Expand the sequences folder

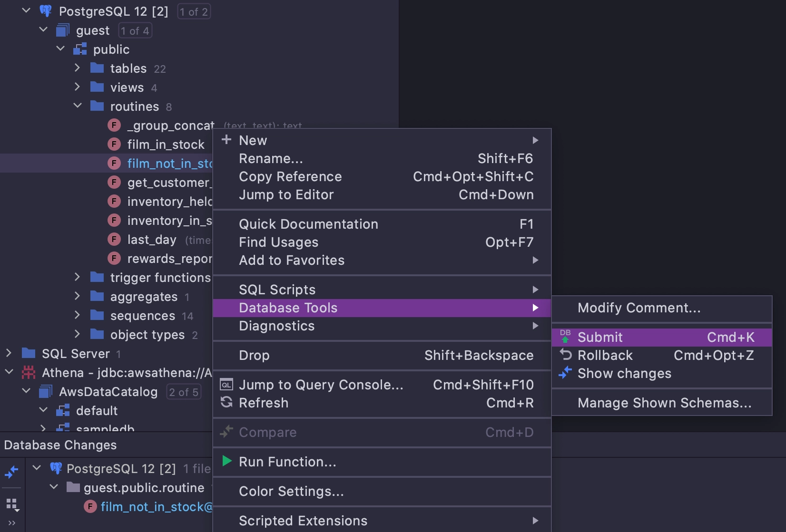pyautogui.click(x=78, y=315)
